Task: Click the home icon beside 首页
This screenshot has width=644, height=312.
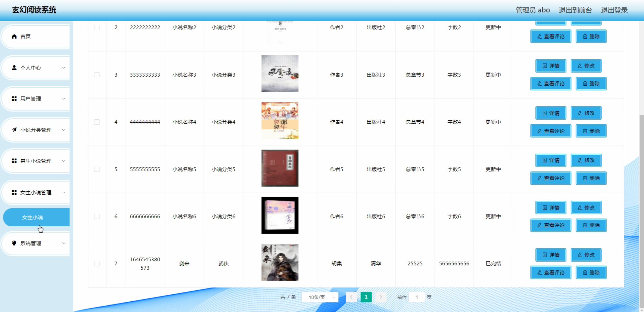Action: pyautogui.click(x=14, y=37)
